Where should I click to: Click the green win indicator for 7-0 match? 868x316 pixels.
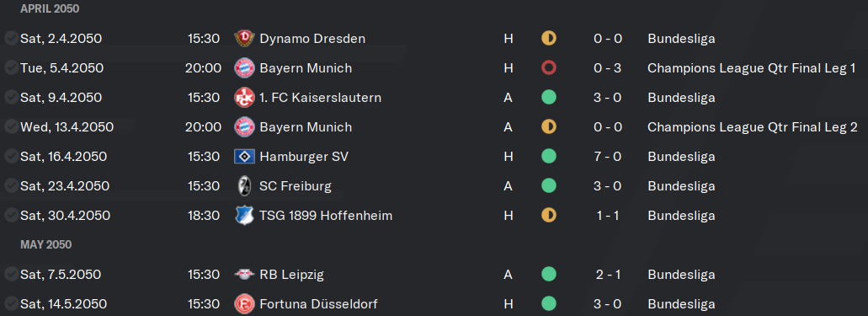coord(549,157)
